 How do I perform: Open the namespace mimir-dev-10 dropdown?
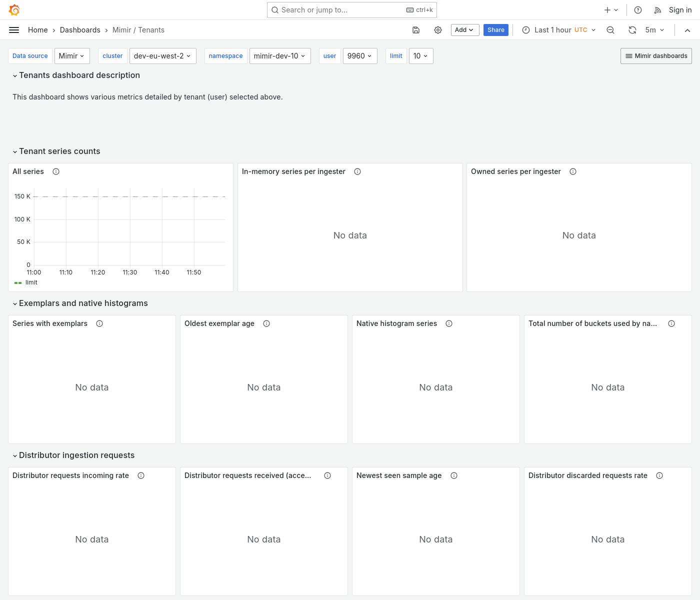coord(279,56)
